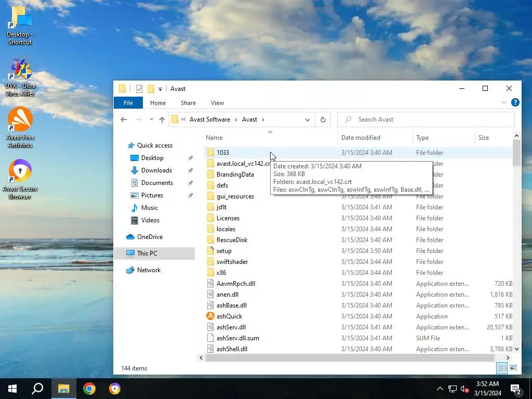Open Desktop in the navigation pane
The image size is (532, 399).
(152, 158)
